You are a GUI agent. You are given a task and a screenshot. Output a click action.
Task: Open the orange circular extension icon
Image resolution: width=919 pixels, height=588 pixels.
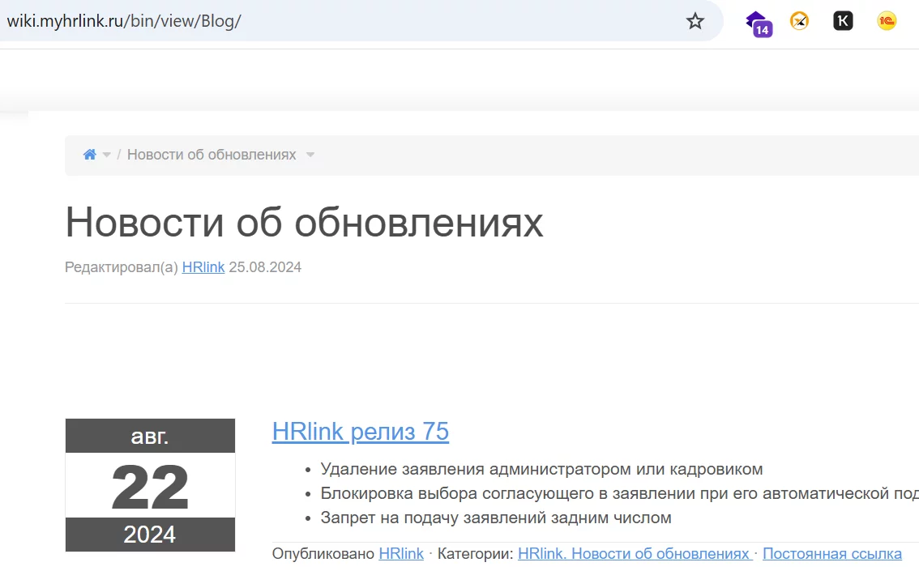(x=799, y=21)
